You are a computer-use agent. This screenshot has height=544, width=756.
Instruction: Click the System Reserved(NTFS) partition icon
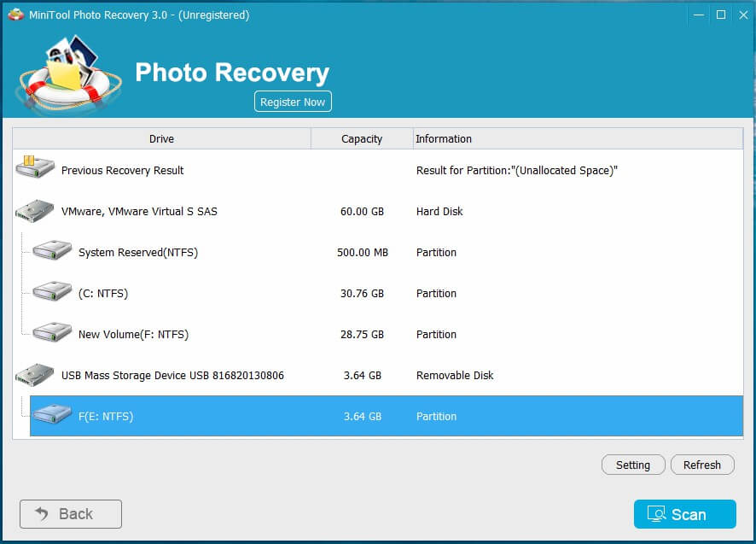[52, 250]
